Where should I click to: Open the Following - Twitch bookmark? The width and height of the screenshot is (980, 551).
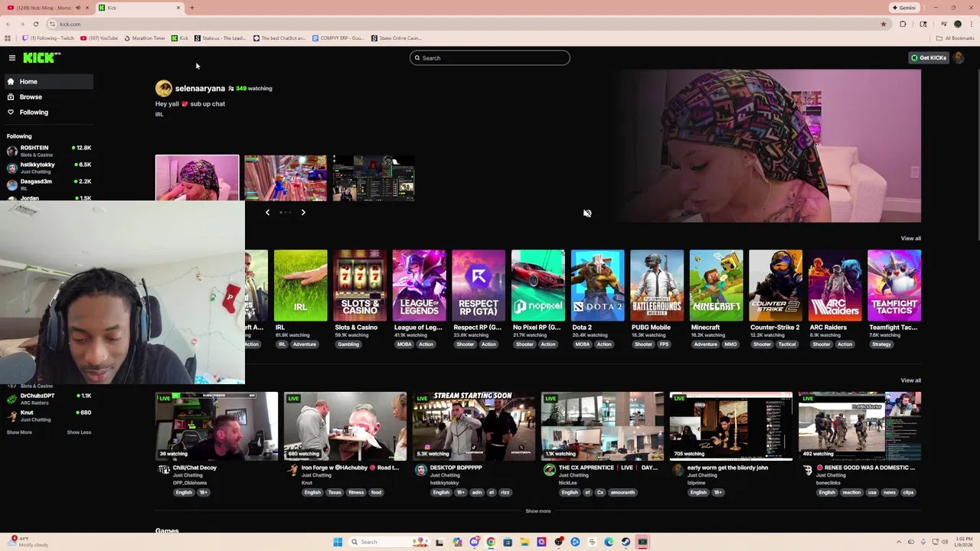[48, 38]
